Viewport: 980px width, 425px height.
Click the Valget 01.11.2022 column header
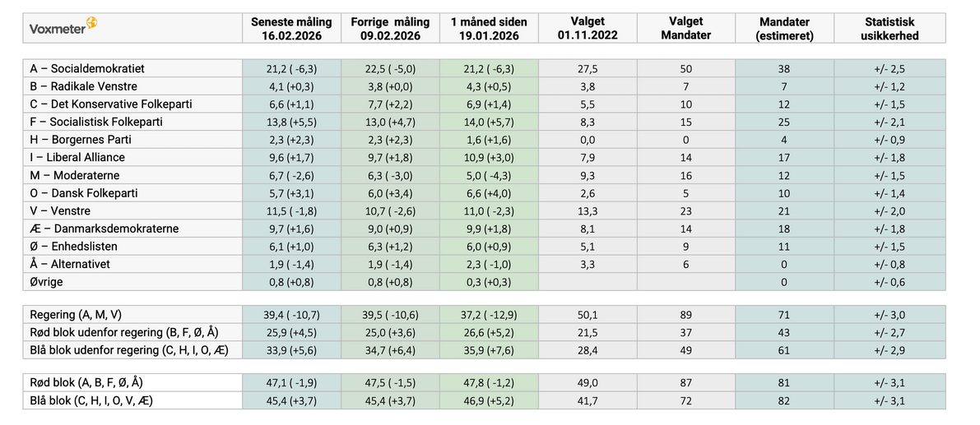click(588, 29)
